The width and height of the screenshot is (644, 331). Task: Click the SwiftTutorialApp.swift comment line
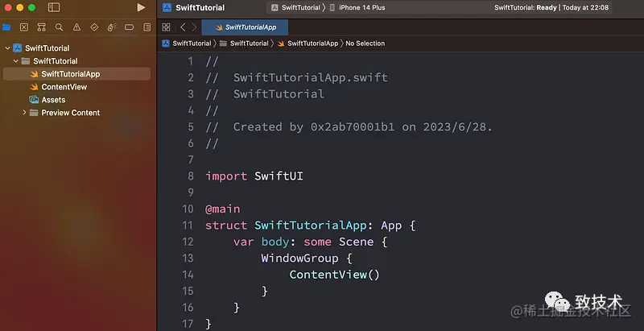296,77
